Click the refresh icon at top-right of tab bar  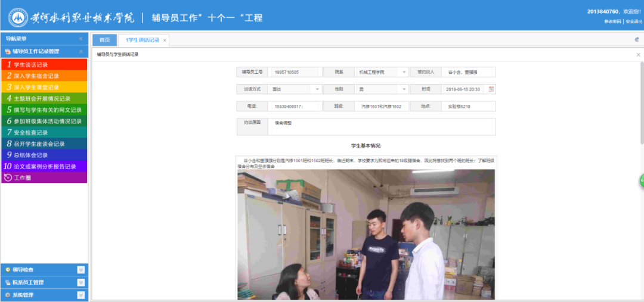click(x=637, y=40)
